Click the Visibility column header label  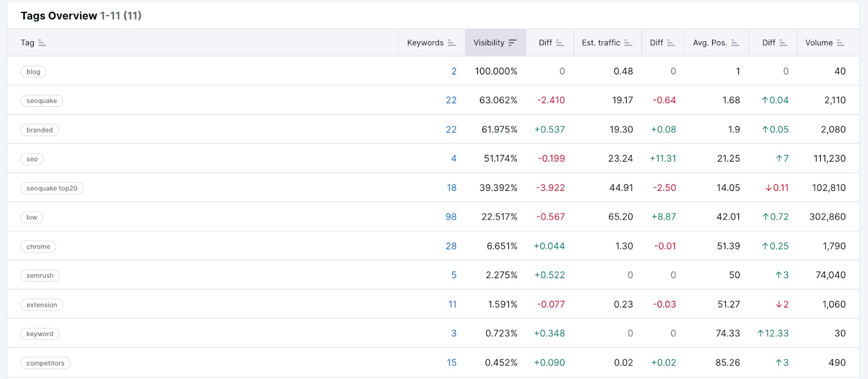[489, 43]
